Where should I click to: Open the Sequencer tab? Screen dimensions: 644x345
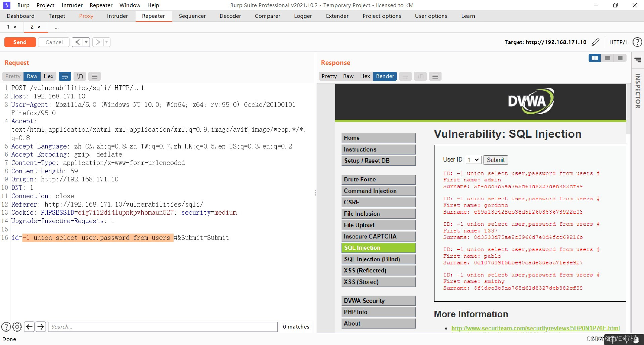click(x=192, y=16)
